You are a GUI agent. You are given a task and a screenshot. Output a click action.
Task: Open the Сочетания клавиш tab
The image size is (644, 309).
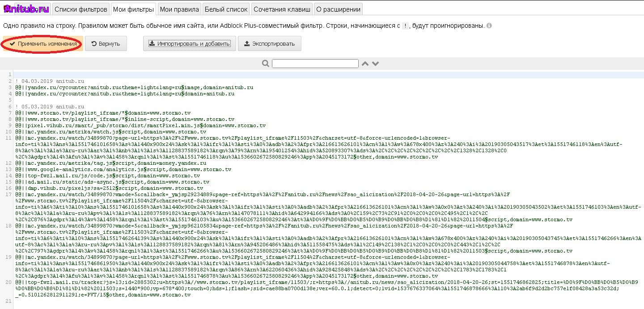[x=282, y=9]
